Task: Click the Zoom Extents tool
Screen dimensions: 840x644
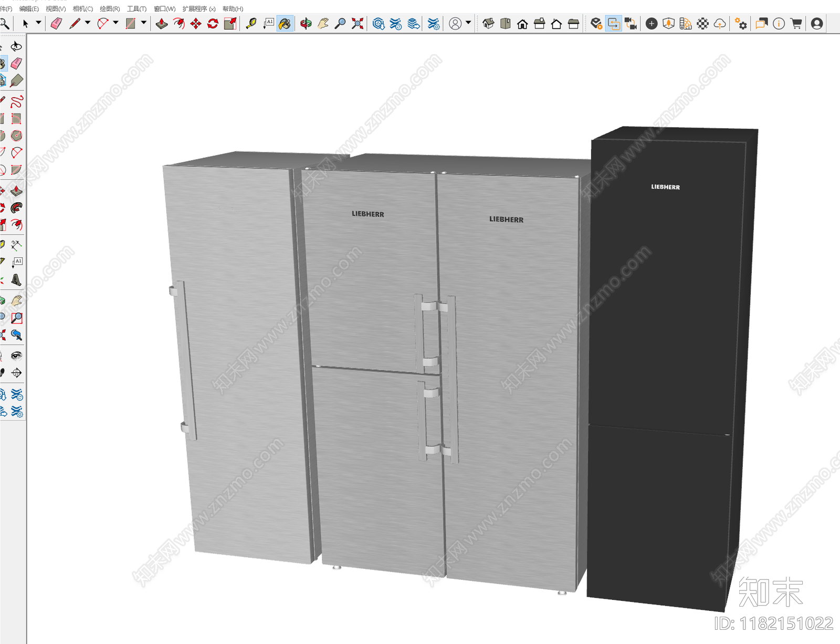Action: (x=358, y=24)
